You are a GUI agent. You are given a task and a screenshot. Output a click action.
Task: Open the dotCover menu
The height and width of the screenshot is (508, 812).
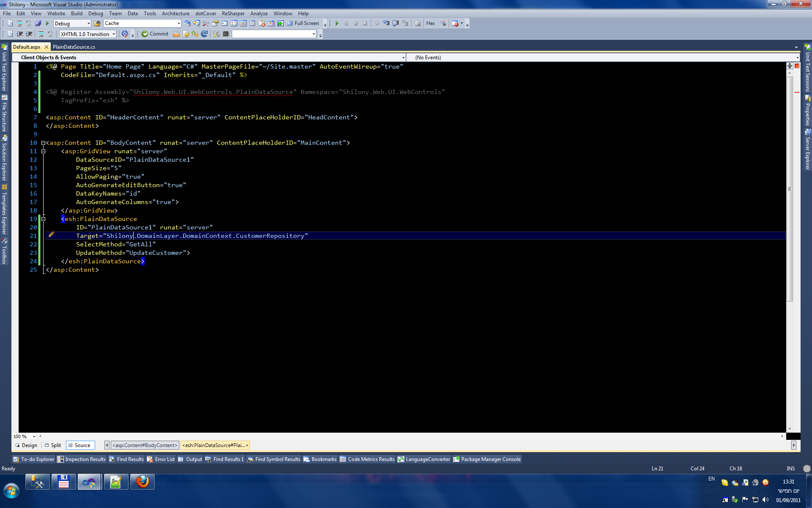206,14
